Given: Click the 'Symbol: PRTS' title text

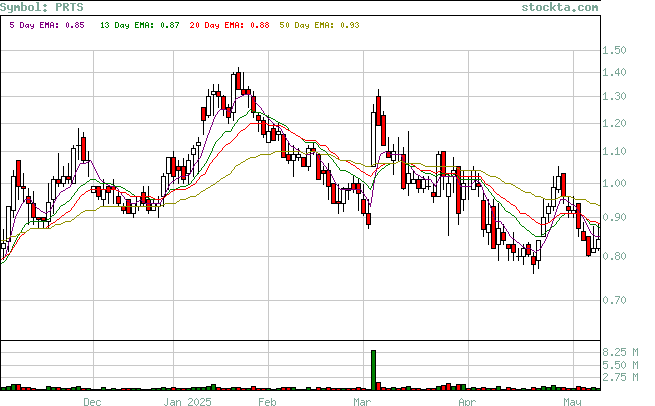Looking at the screenshot, I should (x=42, y=8).
